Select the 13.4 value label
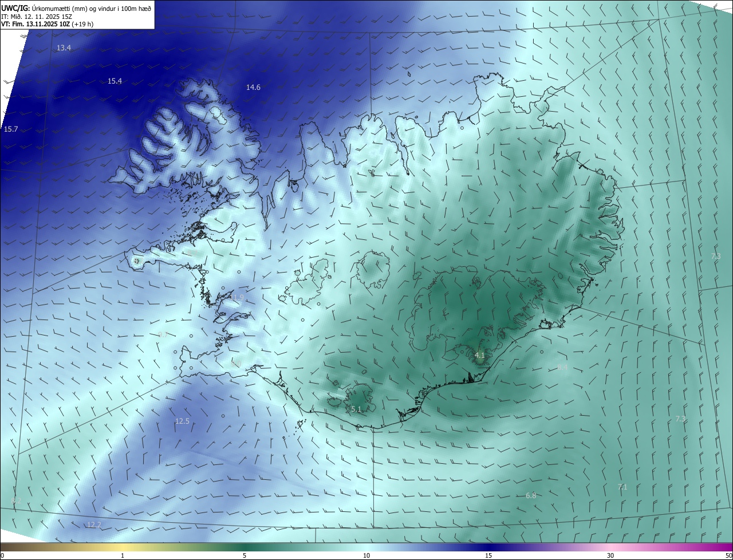 (x=64, y=48)
